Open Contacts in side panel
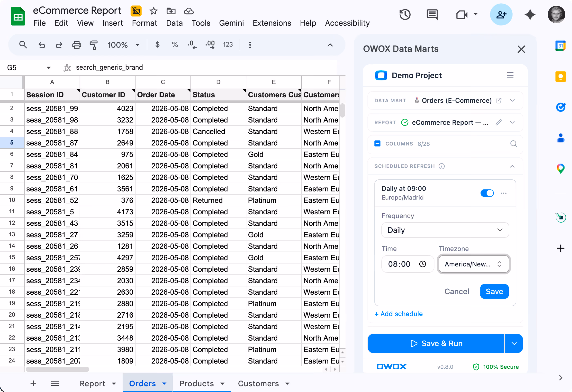Viewport: 572px width, 392px height. (560, 138)
